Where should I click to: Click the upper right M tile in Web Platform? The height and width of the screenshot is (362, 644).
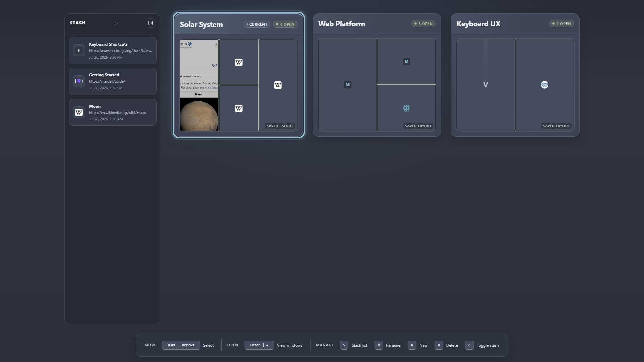click(407, 62)
